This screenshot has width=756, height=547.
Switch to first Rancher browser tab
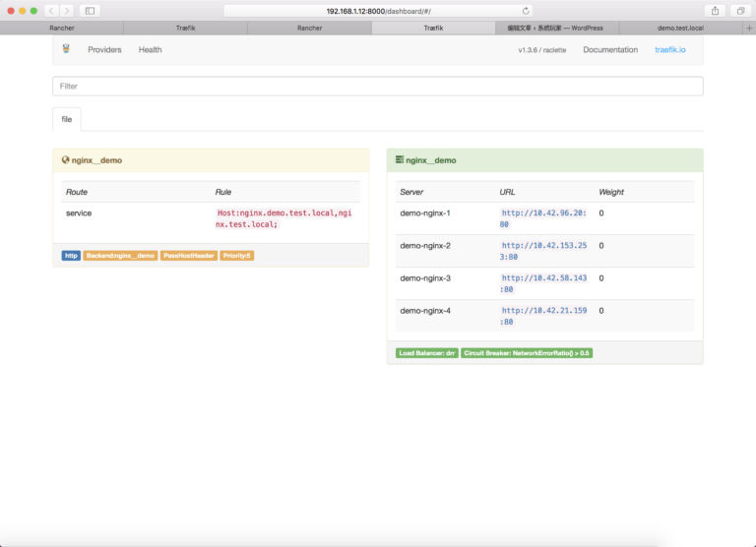click(62, 28)
